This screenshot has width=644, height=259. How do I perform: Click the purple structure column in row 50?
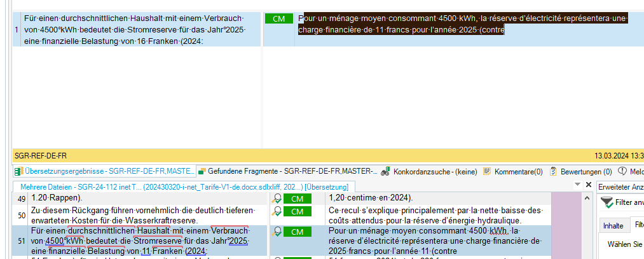point(566,215)
